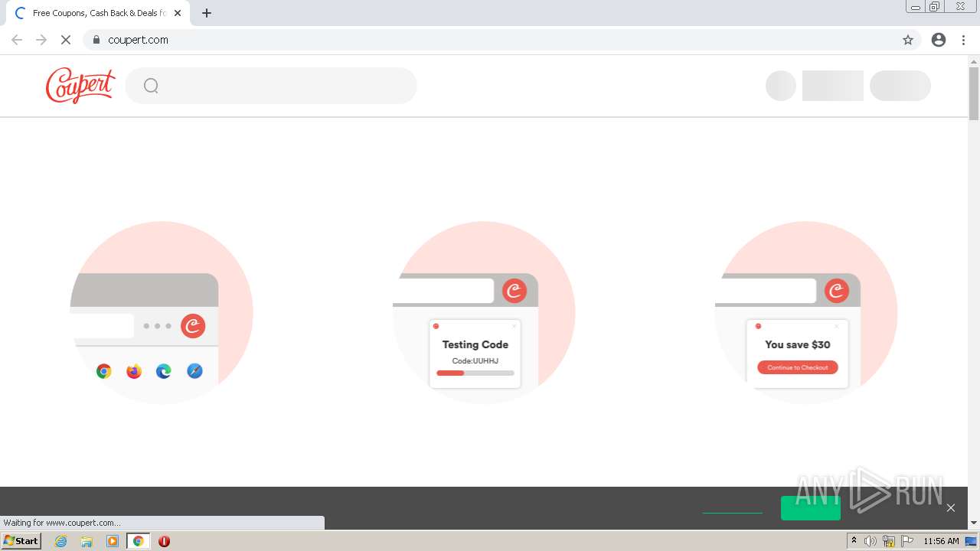
Task: Click the You save $30 illustration
Action: 806,312
